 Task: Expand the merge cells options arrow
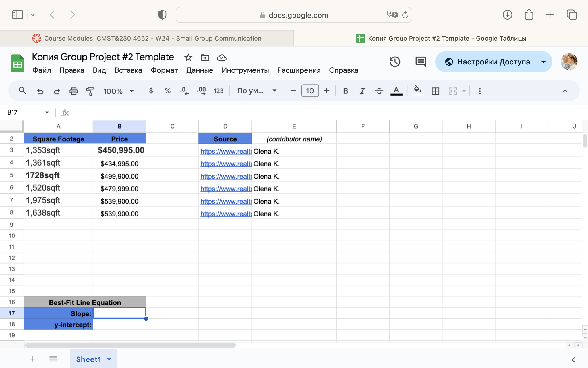click(464, 91)
